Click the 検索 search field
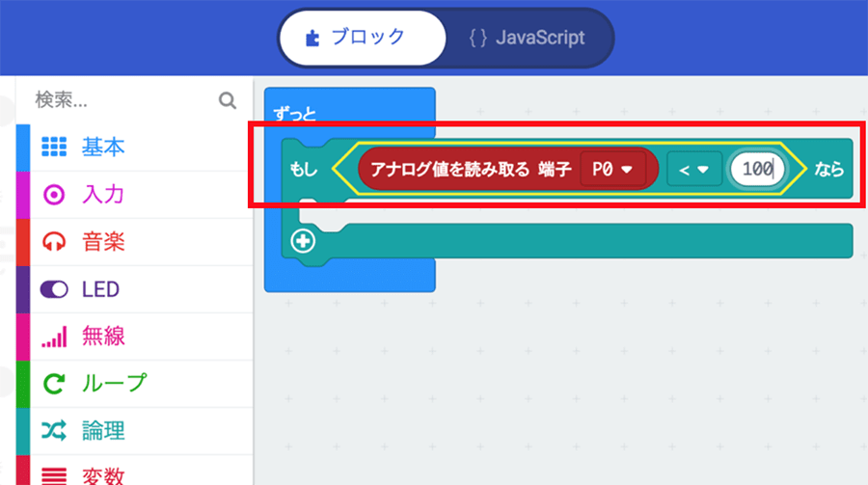This screenshot has width=868, height=485. coord(121,99)
